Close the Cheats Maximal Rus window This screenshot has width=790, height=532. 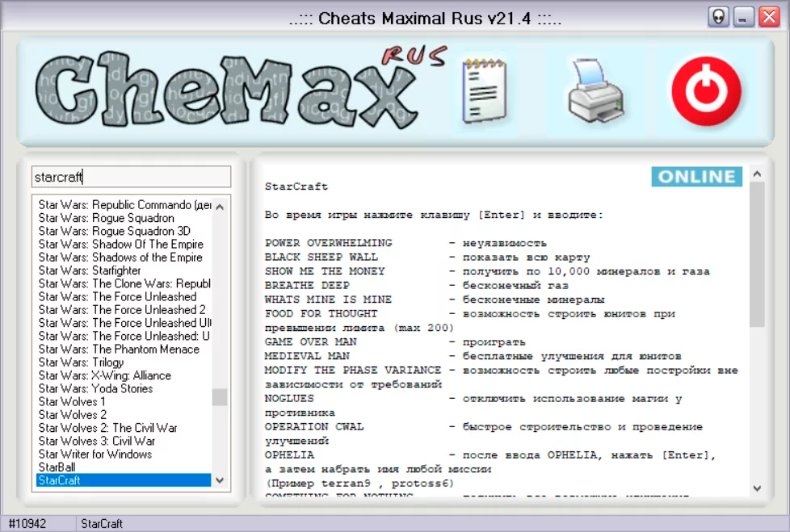click(769, 17)
